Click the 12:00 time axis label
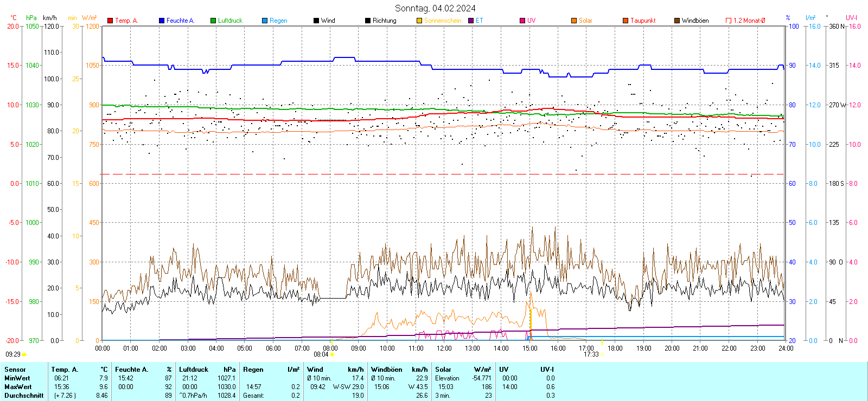 pyautogui.click(x=444, y=348)
